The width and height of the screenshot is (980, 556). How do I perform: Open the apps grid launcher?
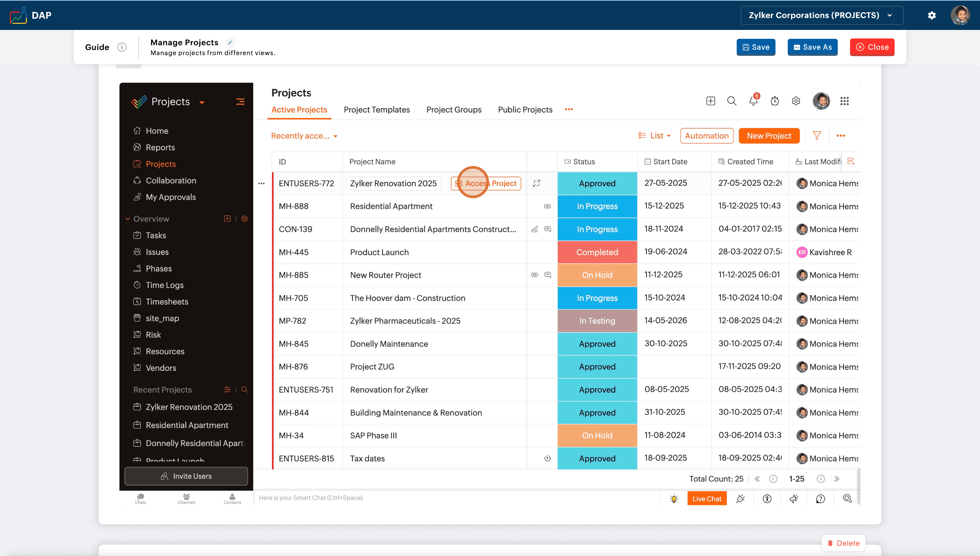pos(845,101)
